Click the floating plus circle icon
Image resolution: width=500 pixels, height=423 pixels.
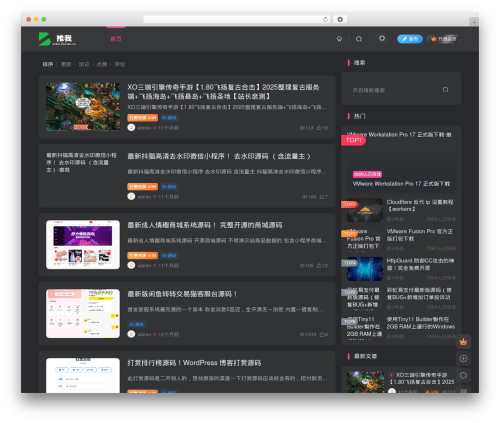(463, 359)
